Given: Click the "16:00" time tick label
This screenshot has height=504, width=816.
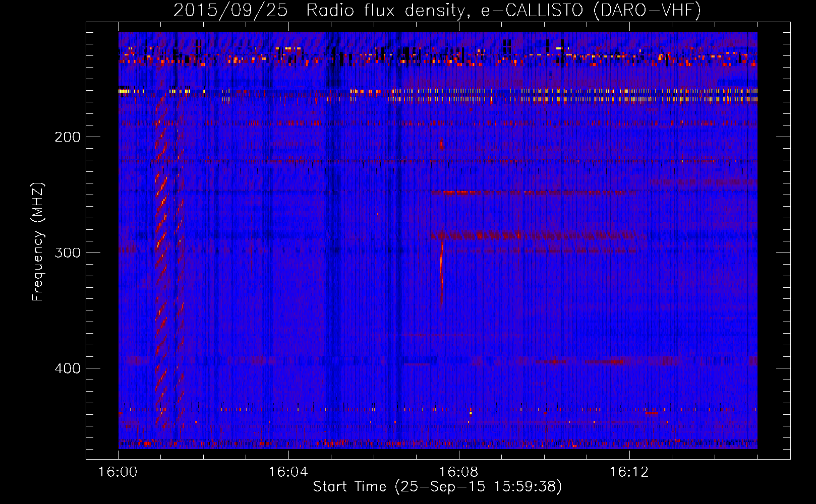Looking at the screenshot, I should click(118, 472).
